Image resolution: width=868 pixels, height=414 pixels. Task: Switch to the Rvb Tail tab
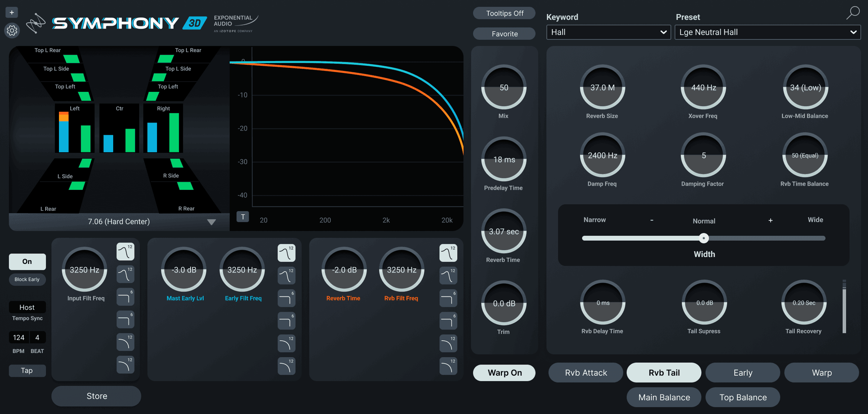[x=664, y=373]
